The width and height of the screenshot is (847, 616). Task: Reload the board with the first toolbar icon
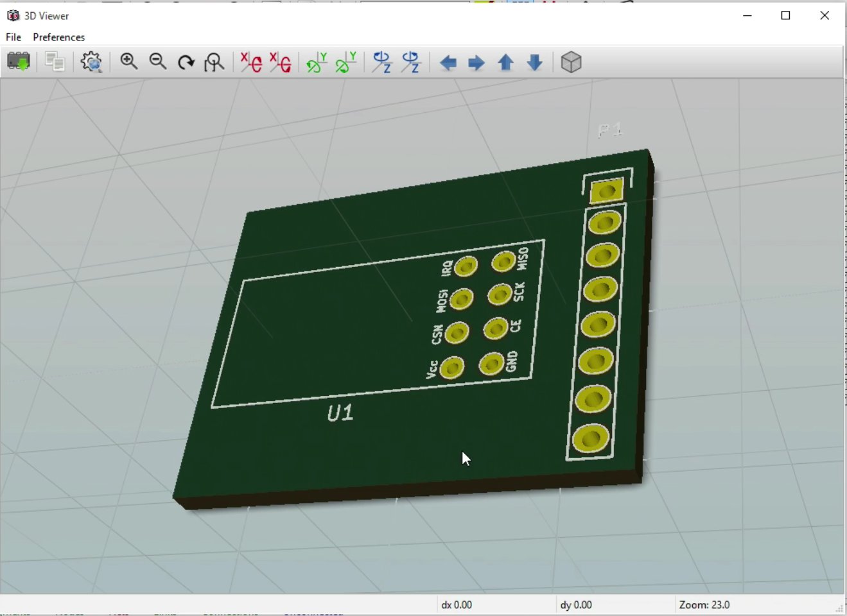tap(19, 62)
